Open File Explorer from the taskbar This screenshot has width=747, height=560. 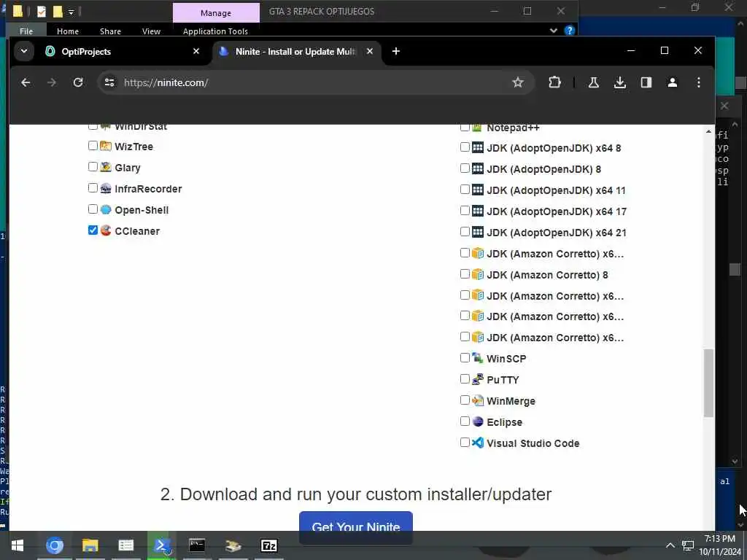[90, 545]
